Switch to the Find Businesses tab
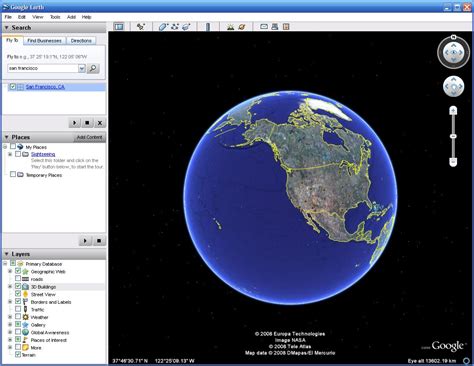 (x=44, y=41)
